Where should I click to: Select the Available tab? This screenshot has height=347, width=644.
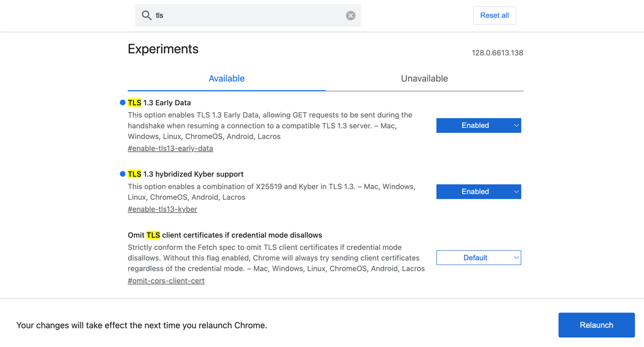point(227,78)
